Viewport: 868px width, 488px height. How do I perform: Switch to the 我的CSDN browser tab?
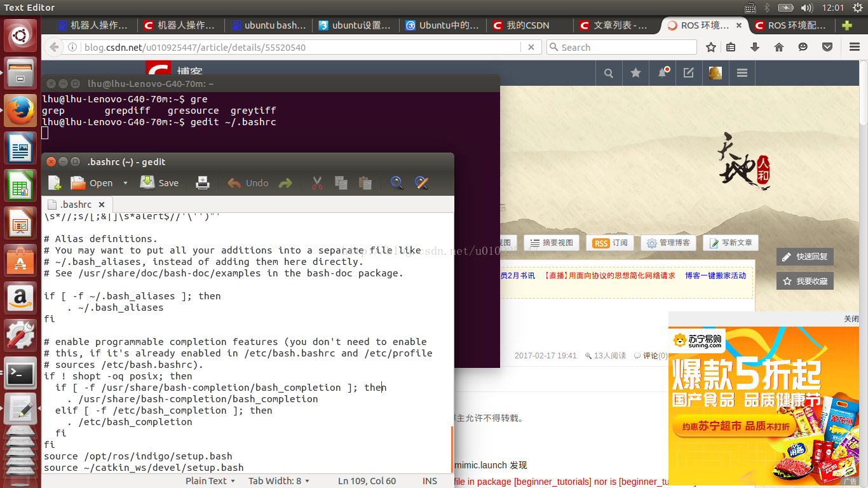529,25
